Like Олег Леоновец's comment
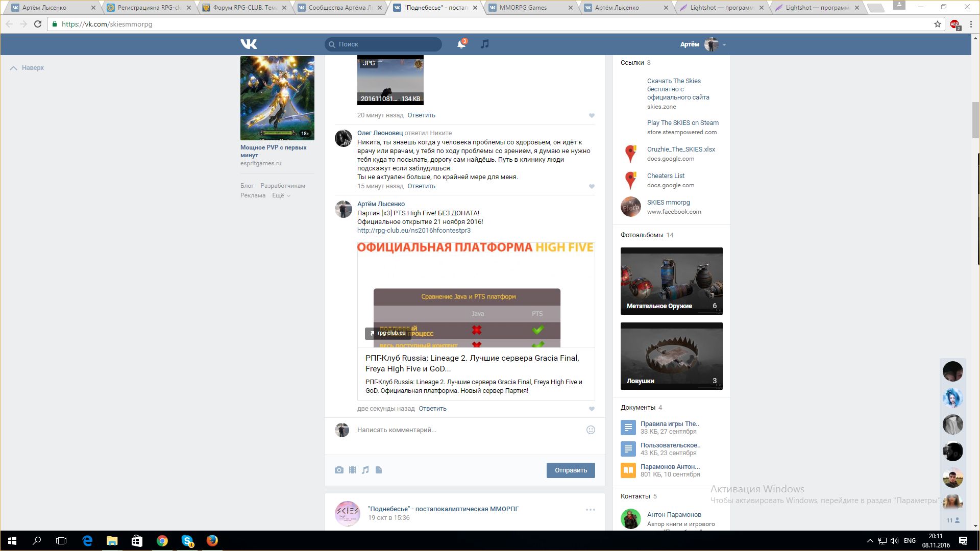The image size is (980, 551). [592, 187]
